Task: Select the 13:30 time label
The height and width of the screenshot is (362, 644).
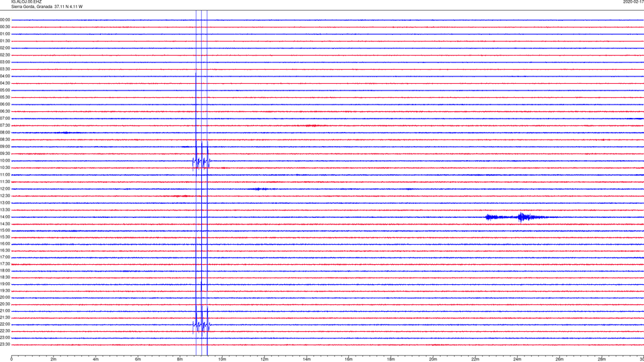Action: [5, 210]
